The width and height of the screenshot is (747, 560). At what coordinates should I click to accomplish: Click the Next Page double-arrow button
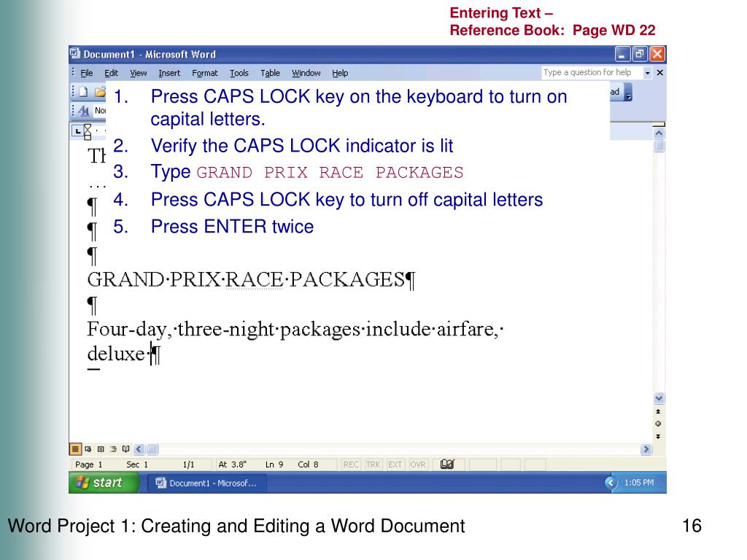click(659, 436)
